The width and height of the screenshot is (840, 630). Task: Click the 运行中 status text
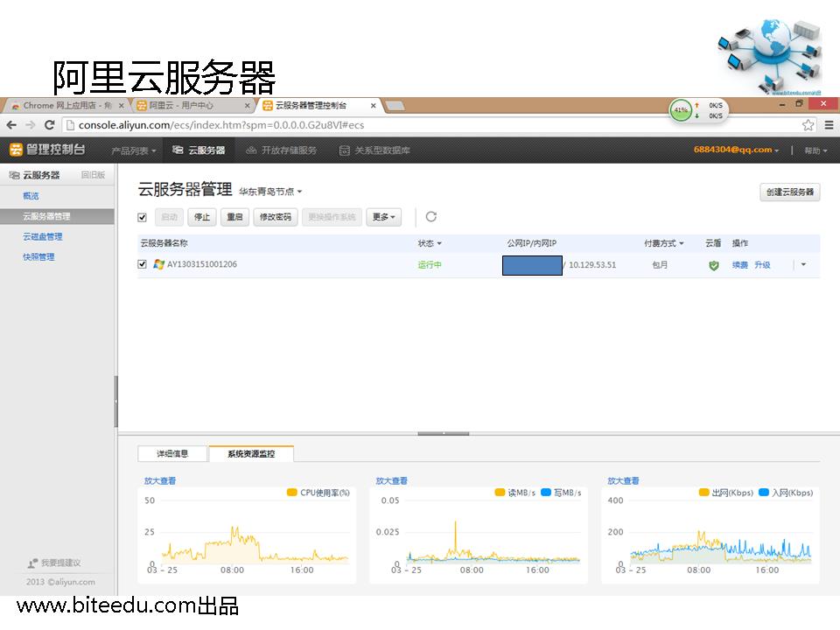coord(430,265)
